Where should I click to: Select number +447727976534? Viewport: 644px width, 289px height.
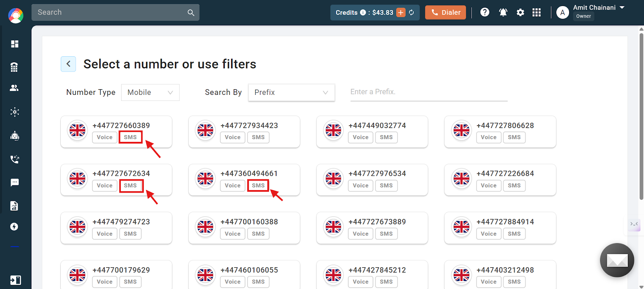[x=372, y=180]
